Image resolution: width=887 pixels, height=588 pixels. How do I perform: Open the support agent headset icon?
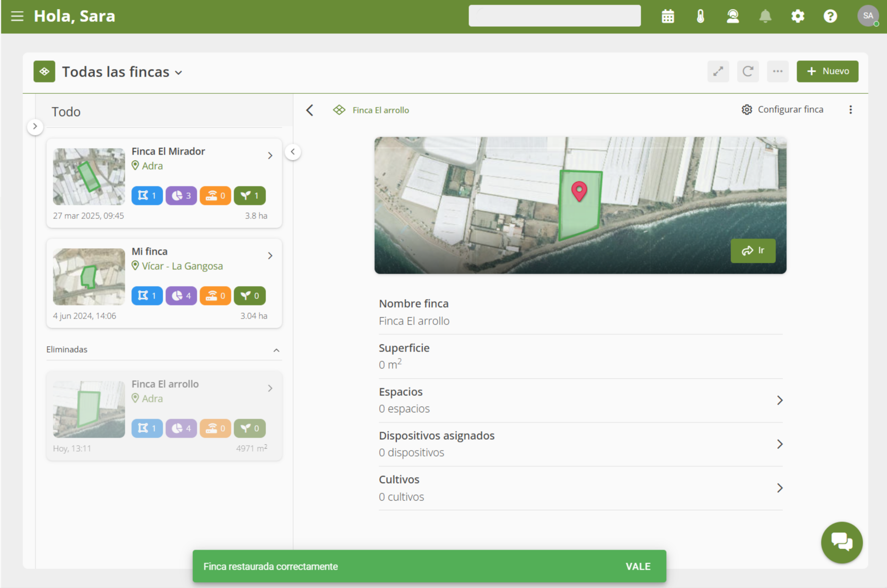click(x=732, y=16)
